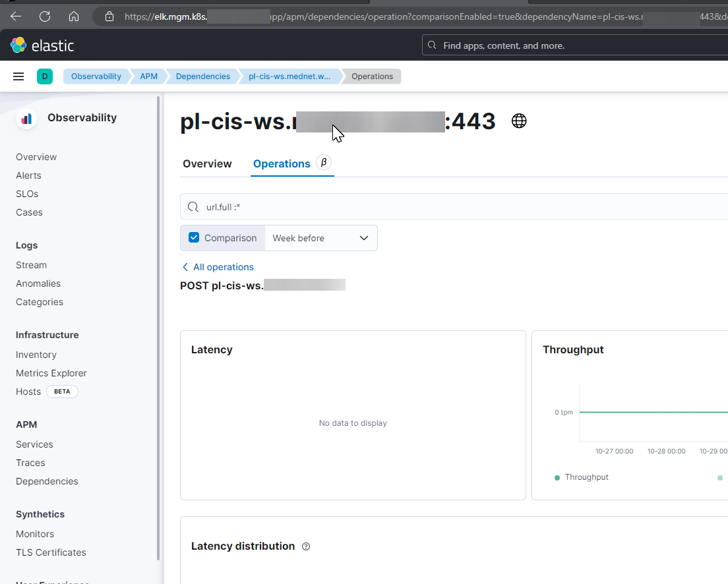
Task: Open the 'Week before' comparison dropdown
Action: pos(320,237)
